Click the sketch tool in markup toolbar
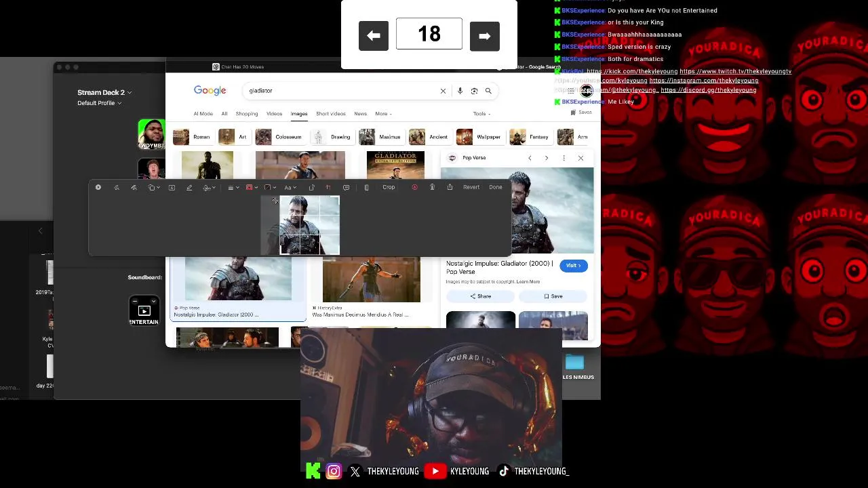The image size is (868, 488). (117, 188)
